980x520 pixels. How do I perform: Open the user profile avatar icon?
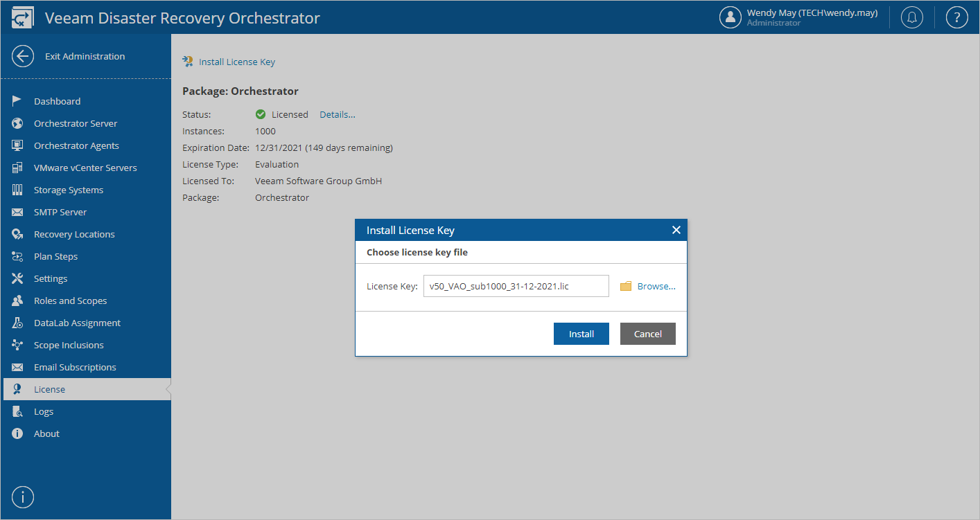[x=730, y=17]
